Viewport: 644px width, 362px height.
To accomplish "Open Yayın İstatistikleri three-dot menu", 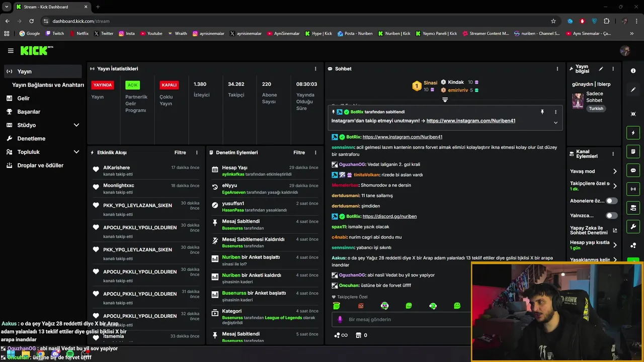I will pyautogui.click(x=315, y=69).
